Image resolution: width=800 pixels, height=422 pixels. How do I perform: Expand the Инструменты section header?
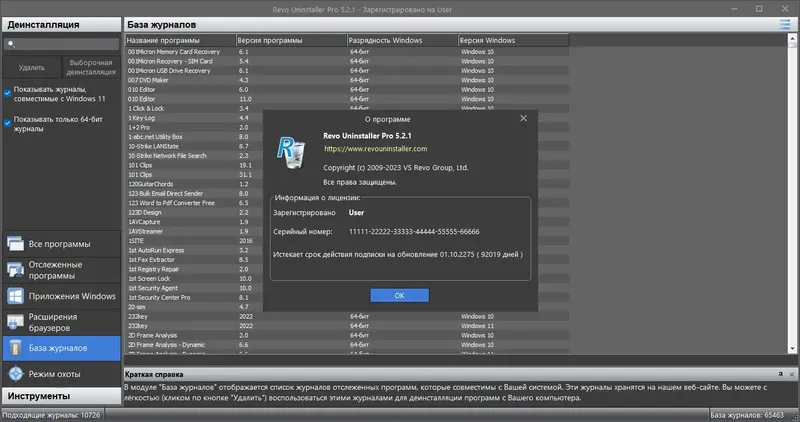62,396
